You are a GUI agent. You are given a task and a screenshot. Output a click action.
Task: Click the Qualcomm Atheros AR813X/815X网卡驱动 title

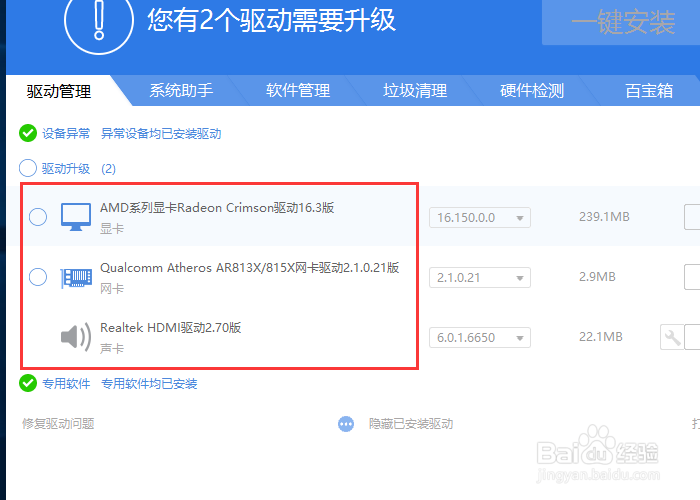pyautogui.click(x=250, y=268)
